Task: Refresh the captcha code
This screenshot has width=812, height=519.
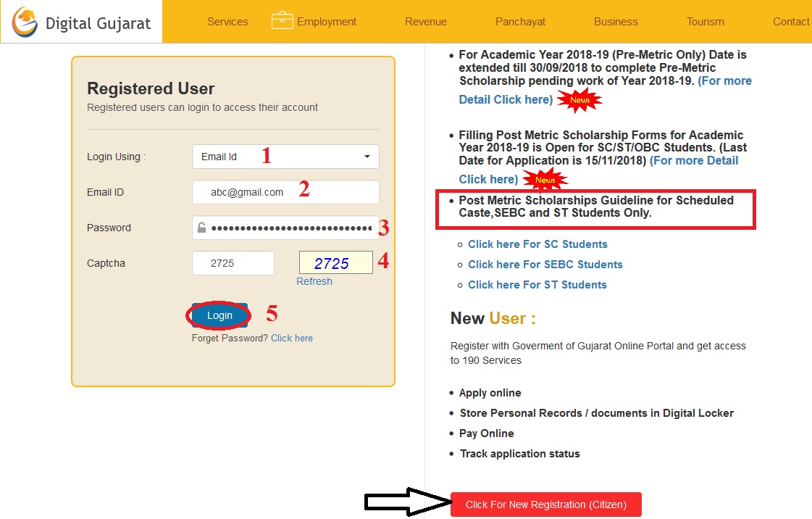Action: 314,281
